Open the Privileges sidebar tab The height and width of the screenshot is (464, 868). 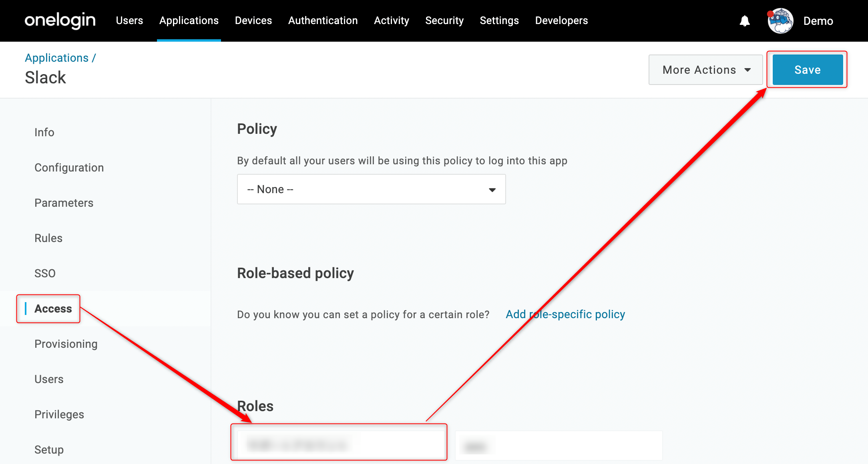pos(59,414)
